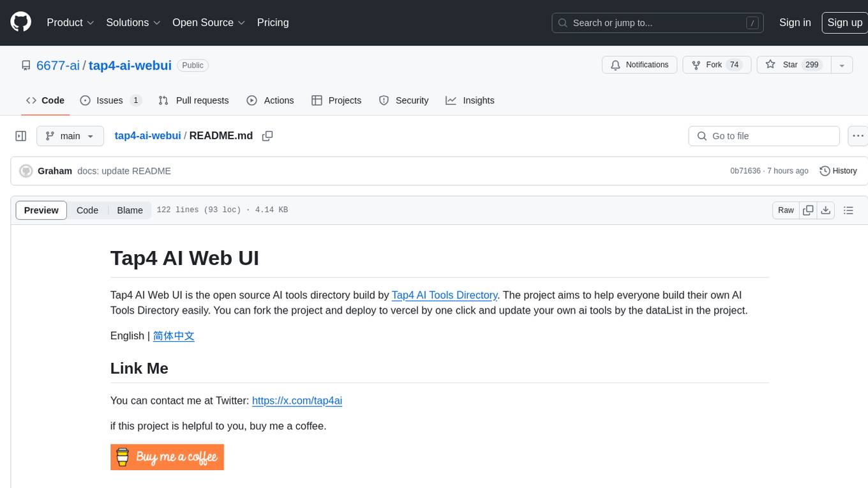Click the Public visibility label

coord(193,65)
